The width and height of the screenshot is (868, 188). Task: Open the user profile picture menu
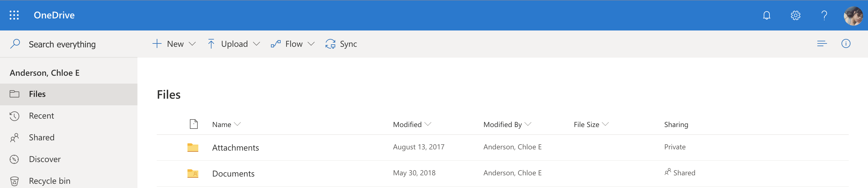(853, 15)
